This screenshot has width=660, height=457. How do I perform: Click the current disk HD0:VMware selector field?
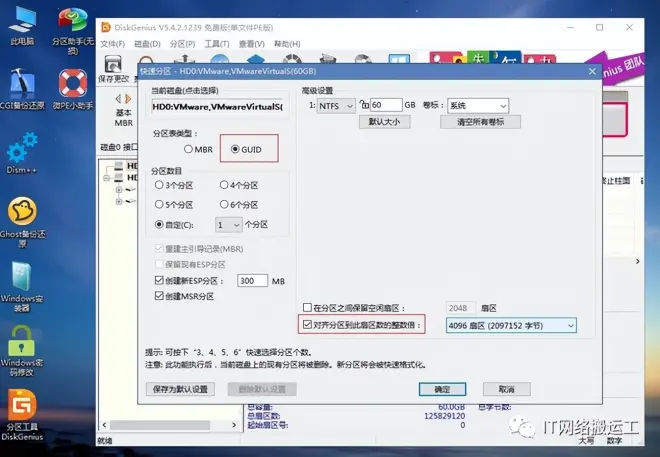(x=218, y=107)
